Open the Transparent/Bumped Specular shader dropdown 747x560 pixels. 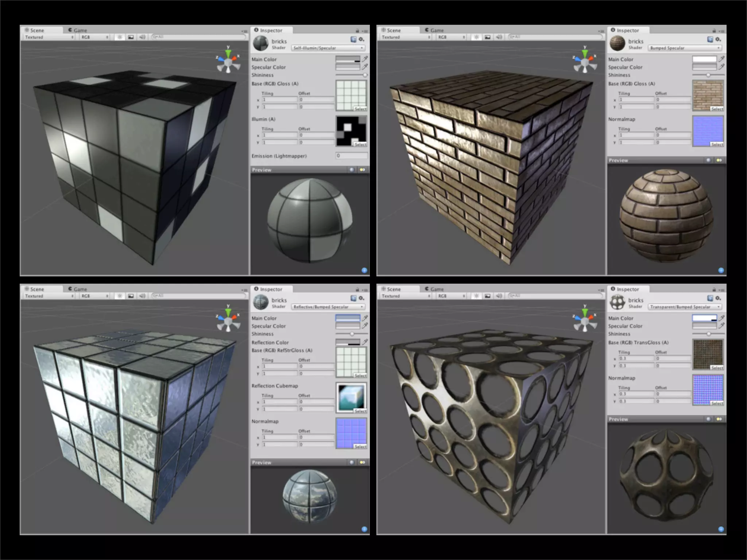click(685, 307)
